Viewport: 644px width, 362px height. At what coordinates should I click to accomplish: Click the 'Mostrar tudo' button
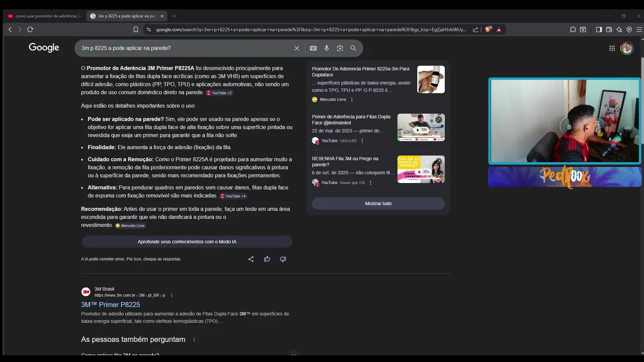coord(378,204)
